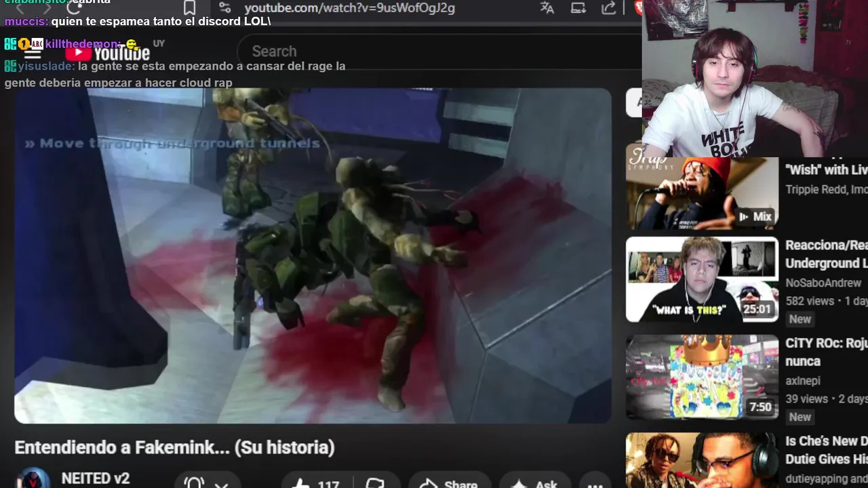Open the Is Che's New video title

pos(826,450)
